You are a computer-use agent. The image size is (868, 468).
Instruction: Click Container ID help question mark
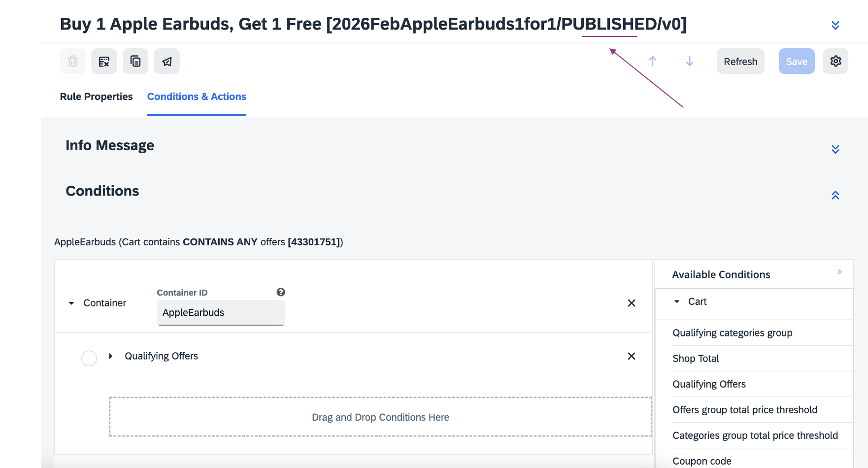[x=281, y=292]
